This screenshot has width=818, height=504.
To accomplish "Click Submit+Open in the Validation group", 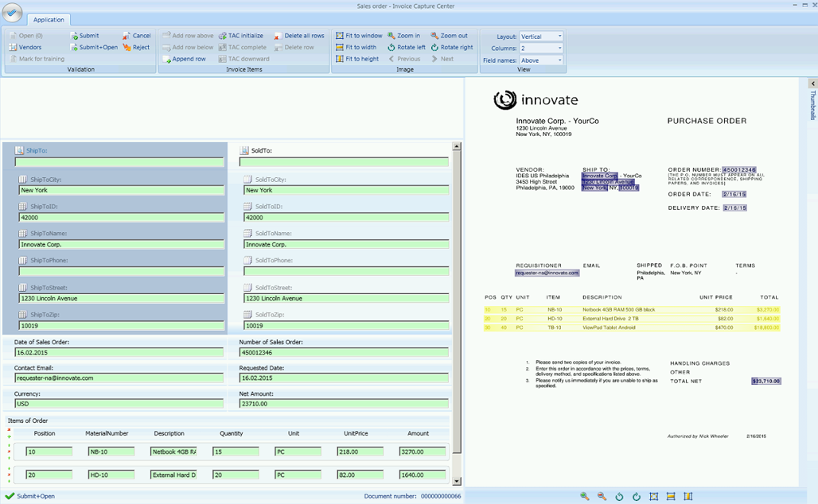I will [x=94, y=47].
